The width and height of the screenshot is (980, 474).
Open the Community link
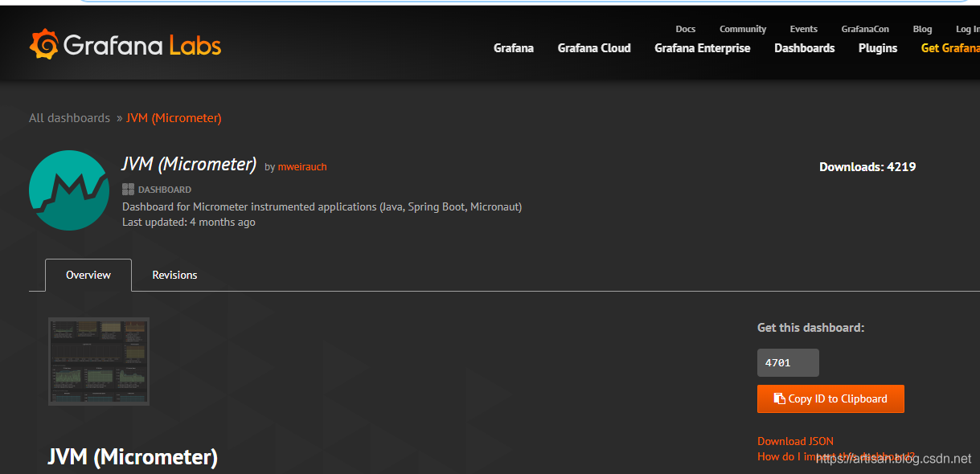(743, 29)
